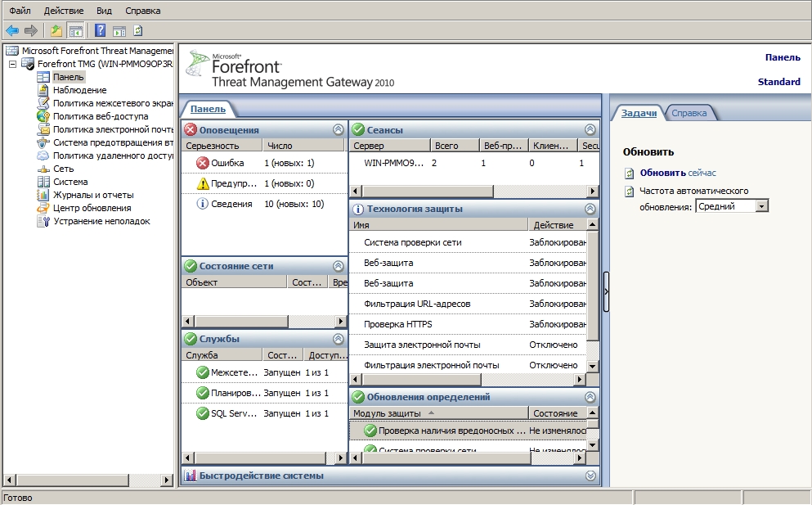Go back using the blue left arrow
The width and height of the screenshot is (812, 505).
click(12, 31)
